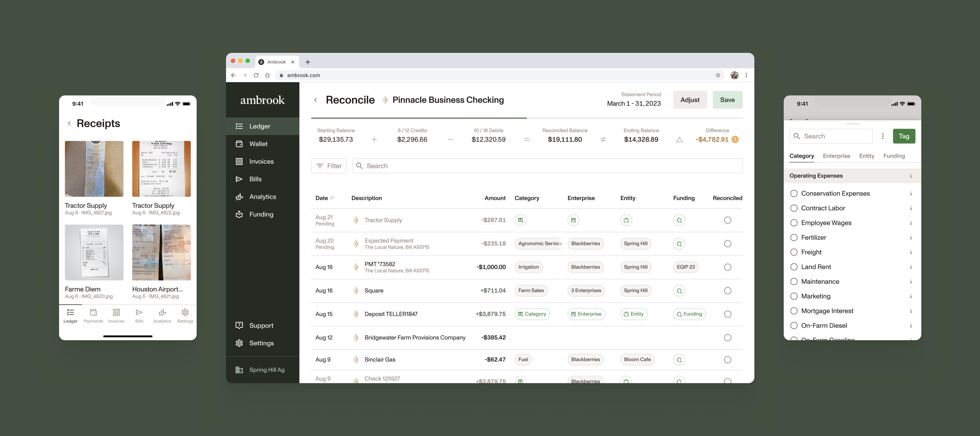980x436 pixels.
Task: Open three-dot options menu beside Tag
Action: tap(883, 136)
